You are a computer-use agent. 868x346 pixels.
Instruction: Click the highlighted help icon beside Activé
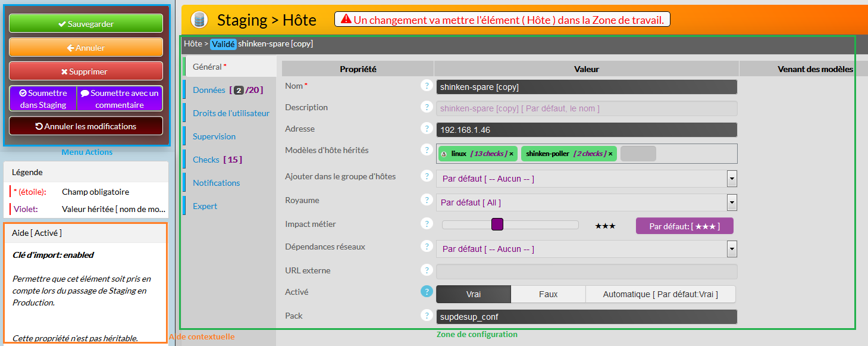pos(426,292)
